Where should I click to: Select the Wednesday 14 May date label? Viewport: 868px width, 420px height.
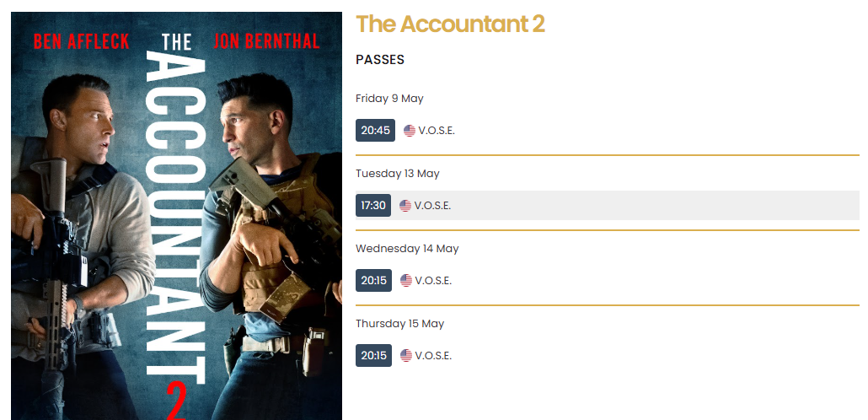pyautogui.click(x=407, y=249)
